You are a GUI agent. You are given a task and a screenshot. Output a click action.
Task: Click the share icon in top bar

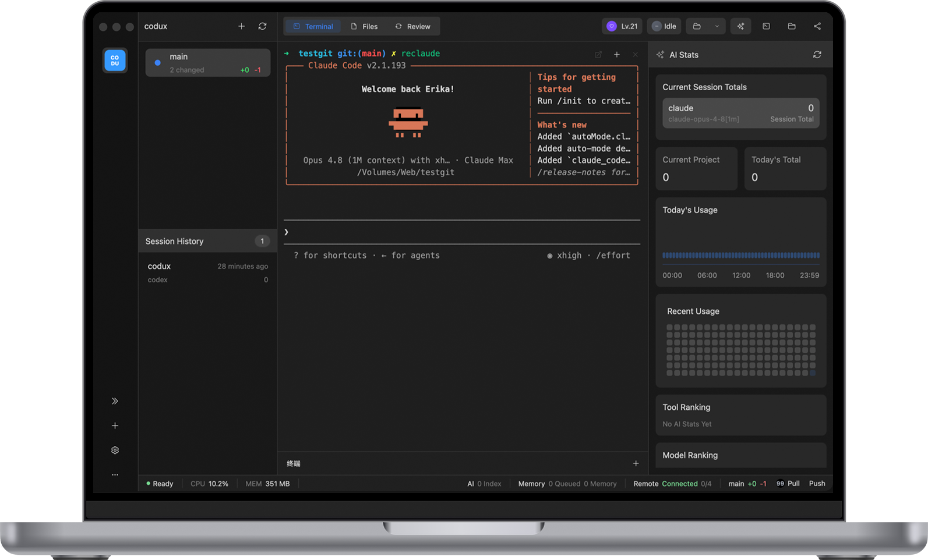tap(817, 26)
